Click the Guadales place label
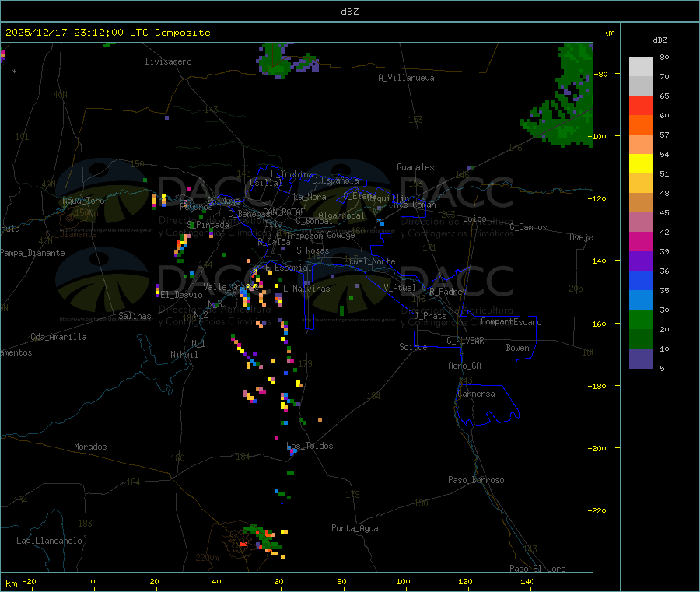700x592 pixels. (x=415, y=167)
